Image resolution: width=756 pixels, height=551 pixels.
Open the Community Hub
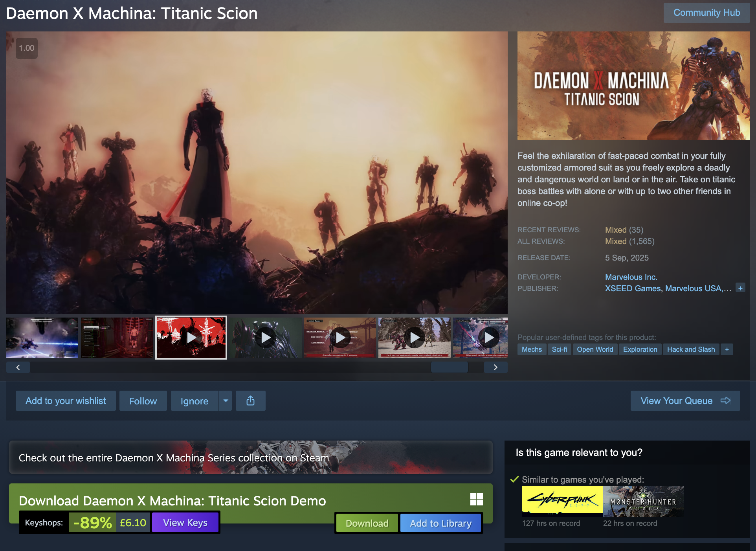click(706, 13)
